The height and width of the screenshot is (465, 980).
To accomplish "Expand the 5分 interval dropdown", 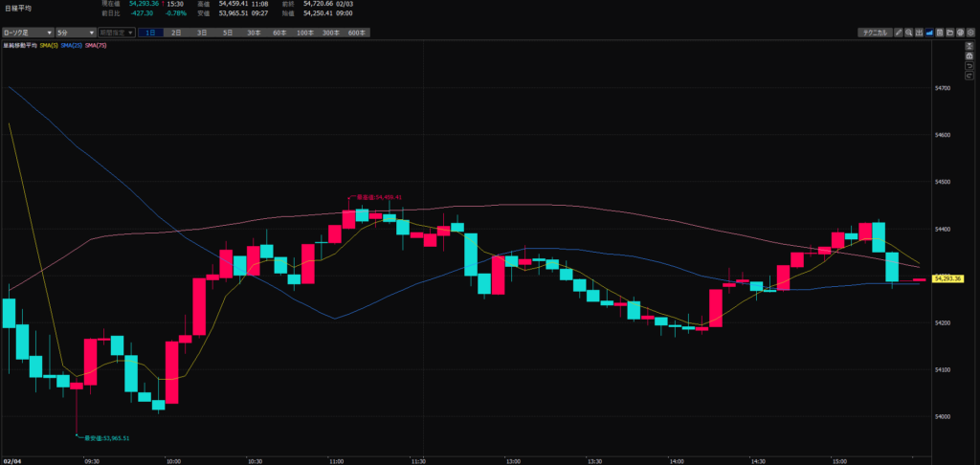I will [x=74, y=33].
